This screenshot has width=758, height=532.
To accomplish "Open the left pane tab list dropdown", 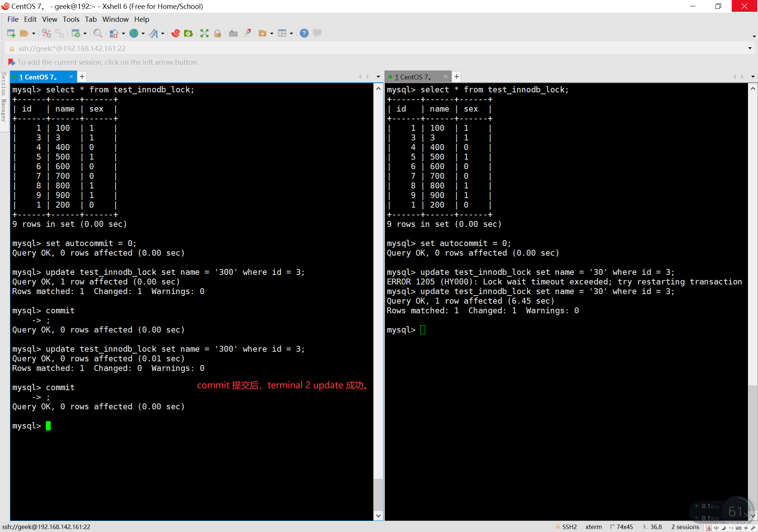I will tap(378, 77).
